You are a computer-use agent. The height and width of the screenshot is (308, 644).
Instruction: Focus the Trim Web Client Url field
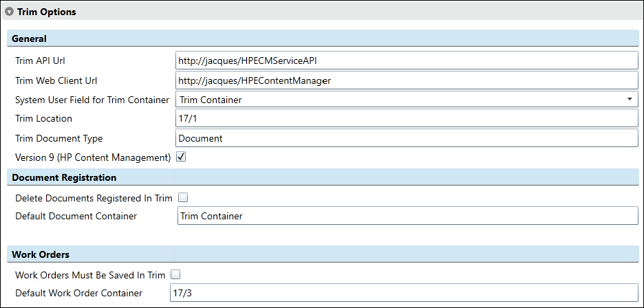(x=407, y=80)
